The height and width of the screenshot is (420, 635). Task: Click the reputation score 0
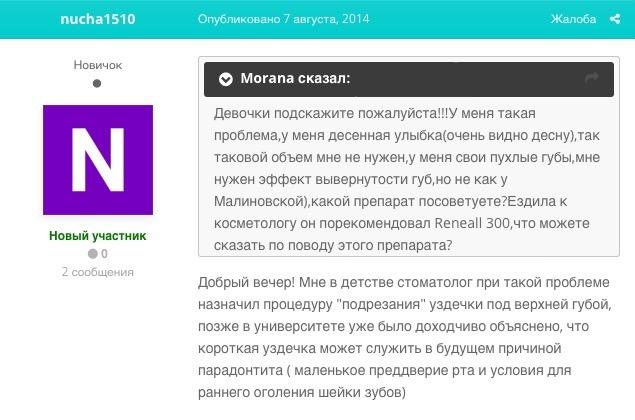tap(104, 254)
